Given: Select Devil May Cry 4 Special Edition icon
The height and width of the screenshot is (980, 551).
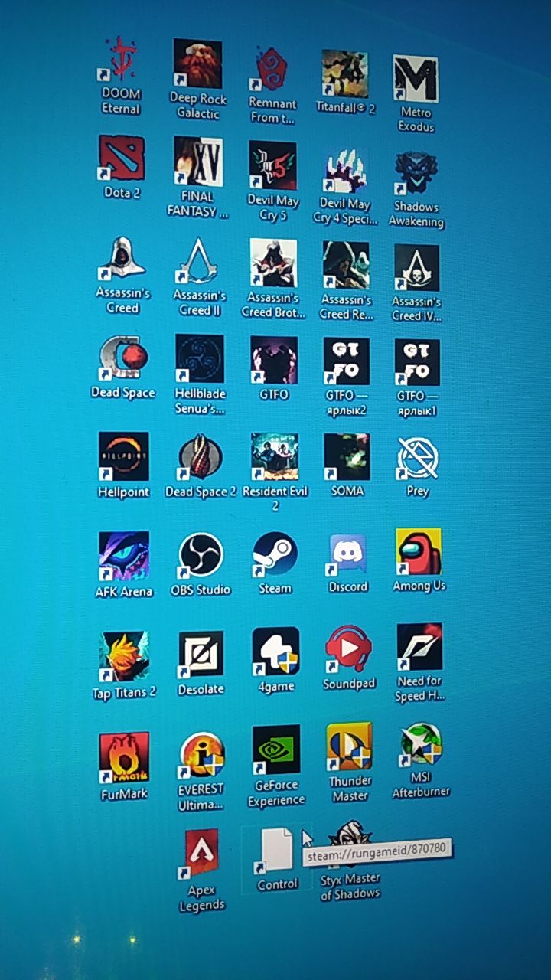Looking at the screenshot, I should (x=345, y=169).
